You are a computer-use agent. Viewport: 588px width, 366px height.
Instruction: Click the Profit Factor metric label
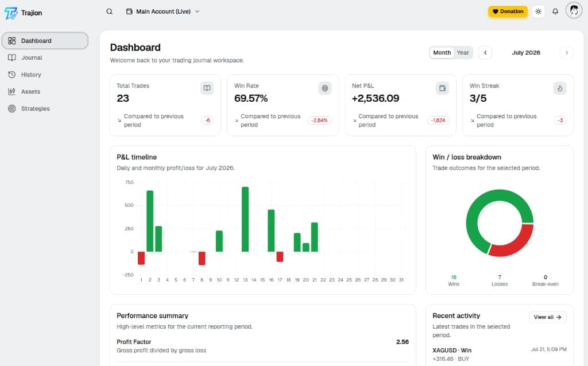point(134,342)
